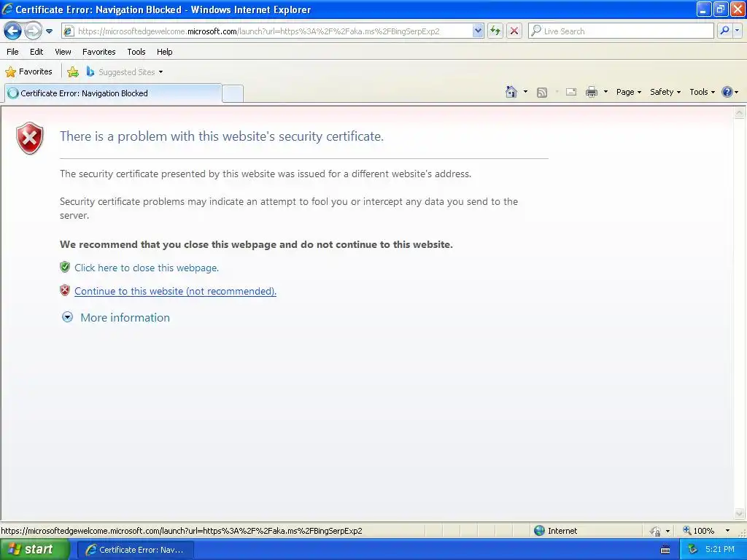Viewport: 747px width, 560px height.
Task: Expand the Print options dropdown arrow
Action: click(605, 92)
